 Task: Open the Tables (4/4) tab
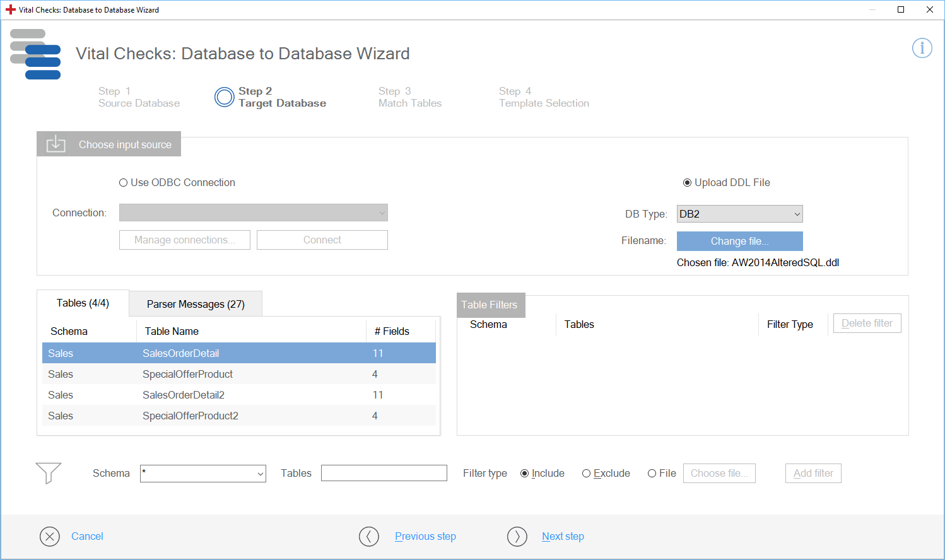[x=83, y=303]
